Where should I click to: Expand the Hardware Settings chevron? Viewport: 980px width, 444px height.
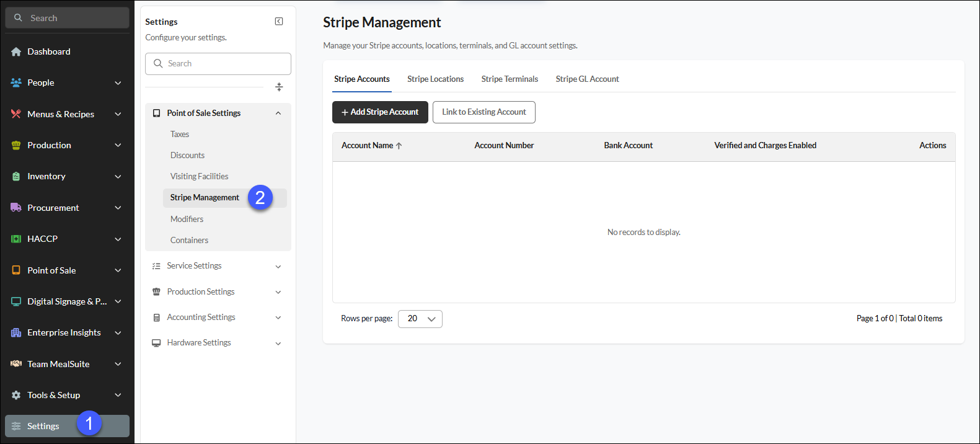(278, 344)
